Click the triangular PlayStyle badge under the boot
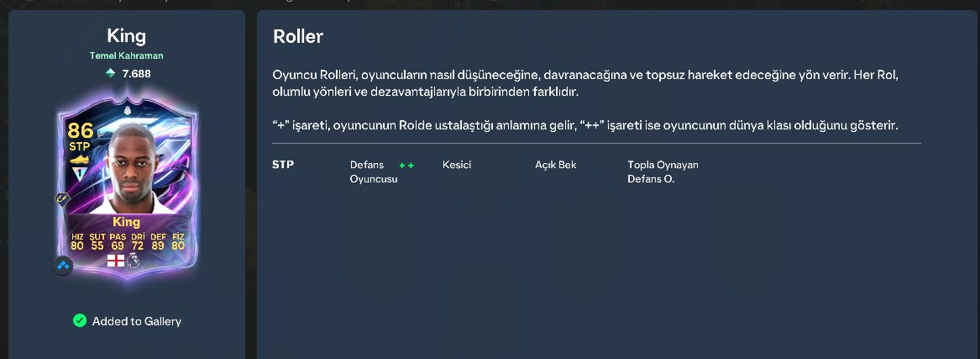This screenshot has height=359, width=980. (80, 175)
